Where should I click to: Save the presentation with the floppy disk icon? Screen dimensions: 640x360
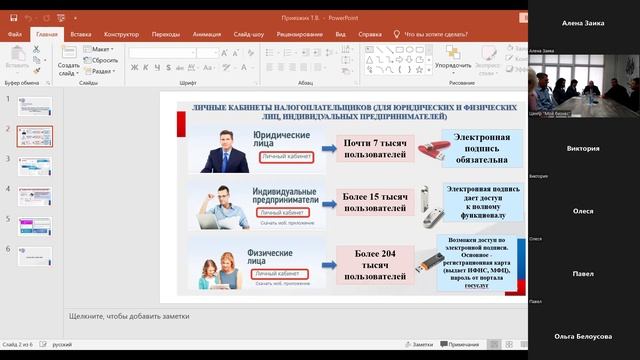coord(13,18)
